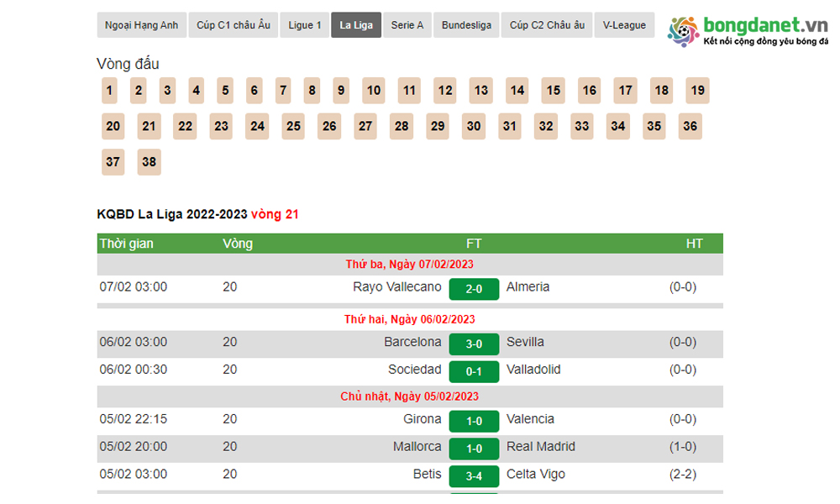The width and height of the screenshot is (840, 504).
Task: Open the Celta Vigo team link
Action: point(536,475)
